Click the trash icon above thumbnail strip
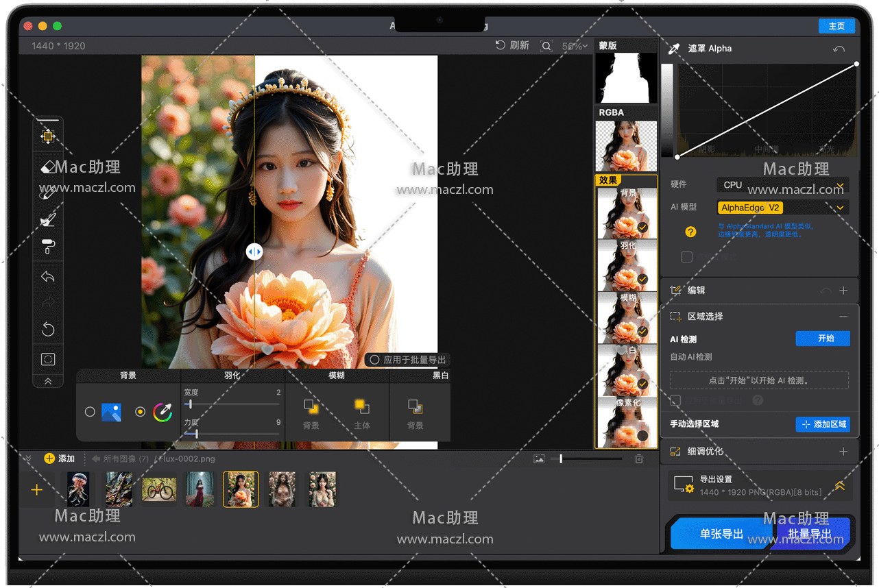Viewport: 879px width, 588px height. click(639, 459)
